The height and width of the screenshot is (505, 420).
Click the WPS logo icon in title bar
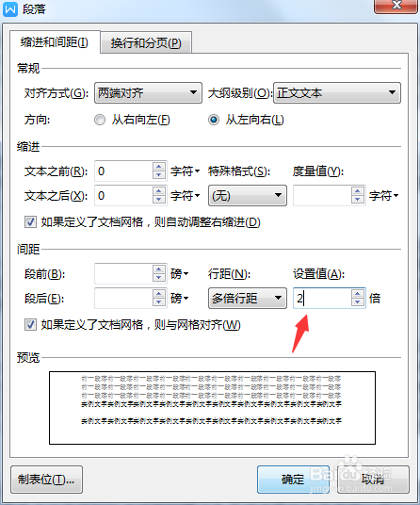(10, 8)
